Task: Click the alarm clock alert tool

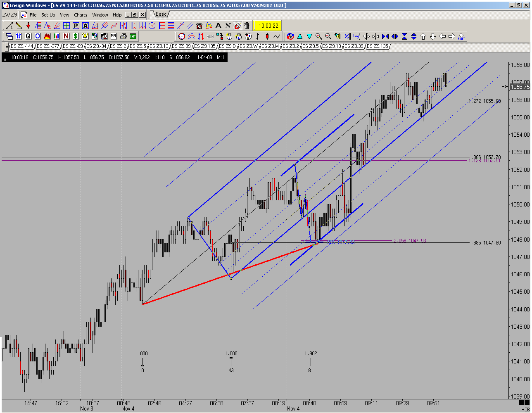Action: [x=199, y=26]
